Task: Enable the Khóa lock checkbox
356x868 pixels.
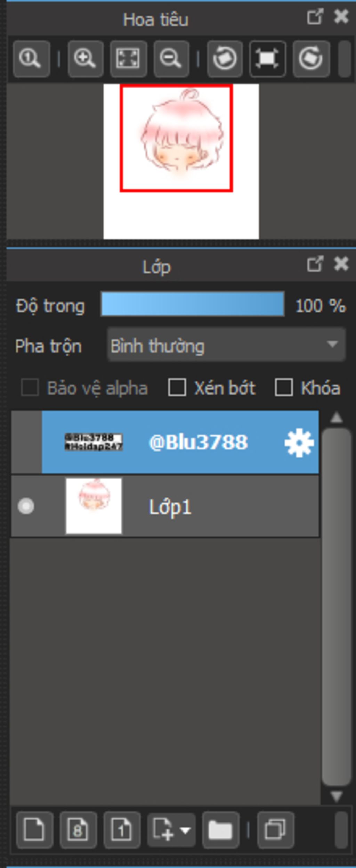Action: (284, 387)
